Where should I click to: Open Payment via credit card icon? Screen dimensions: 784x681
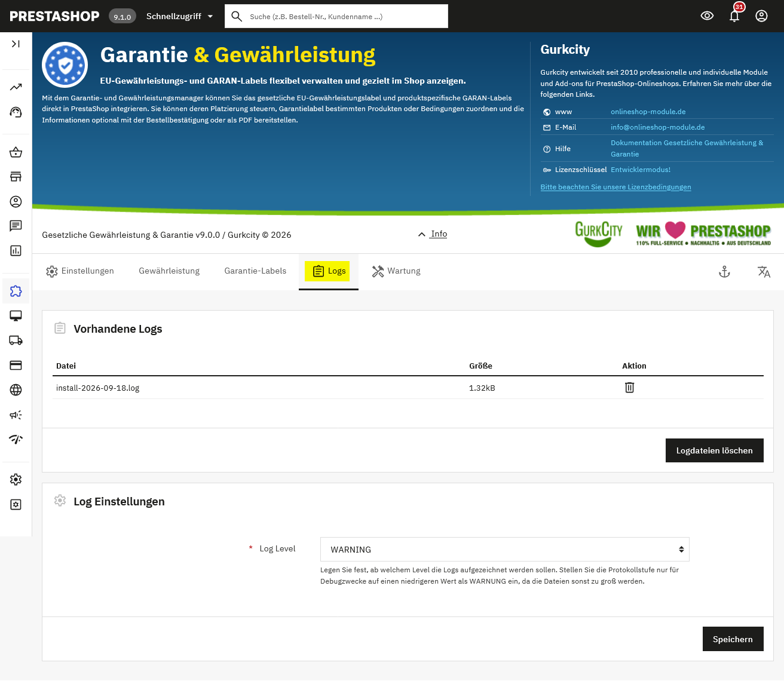coord(16,365)
